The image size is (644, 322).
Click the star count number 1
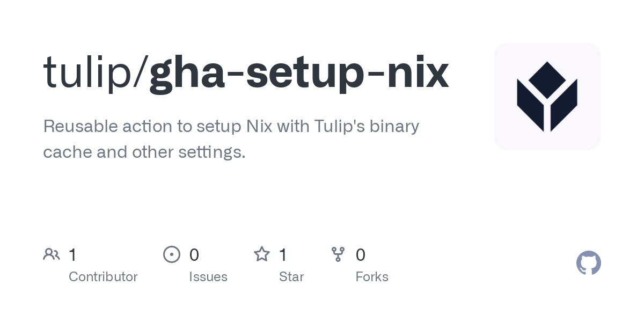[283, 255]
